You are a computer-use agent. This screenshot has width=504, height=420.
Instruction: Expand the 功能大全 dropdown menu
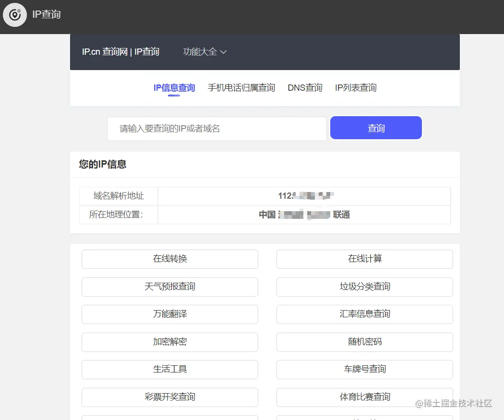click(x=204, y=52)
